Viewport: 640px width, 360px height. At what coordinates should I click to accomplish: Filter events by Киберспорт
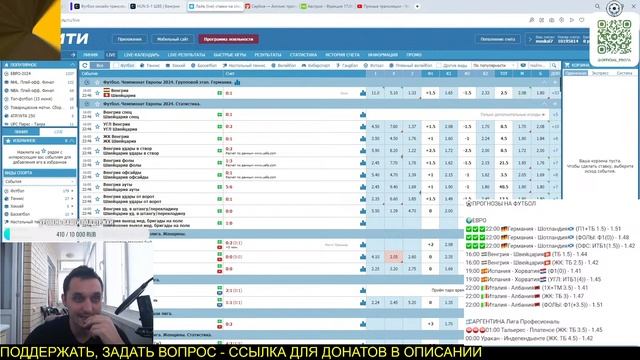click(316, 65)
